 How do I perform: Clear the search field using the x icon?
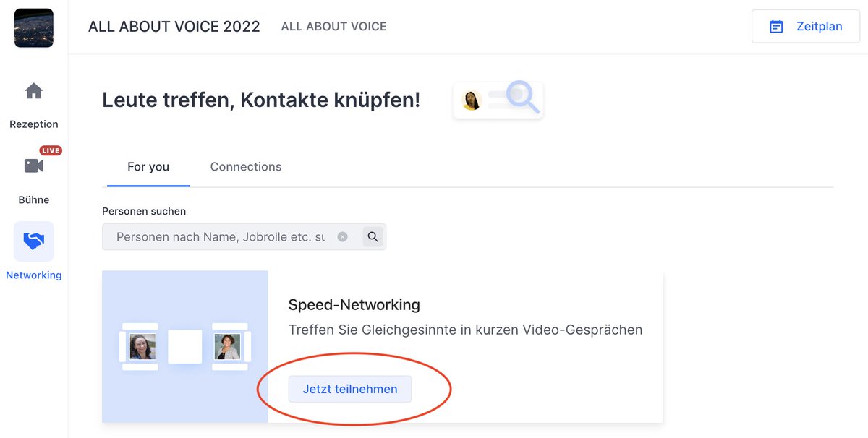click(342, 236)
